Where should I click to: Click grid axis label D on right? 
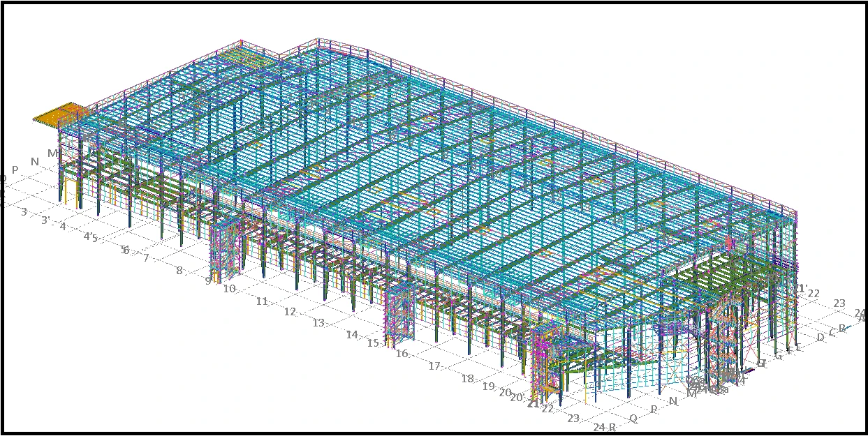pyautogui.click(x=820, y=338)
